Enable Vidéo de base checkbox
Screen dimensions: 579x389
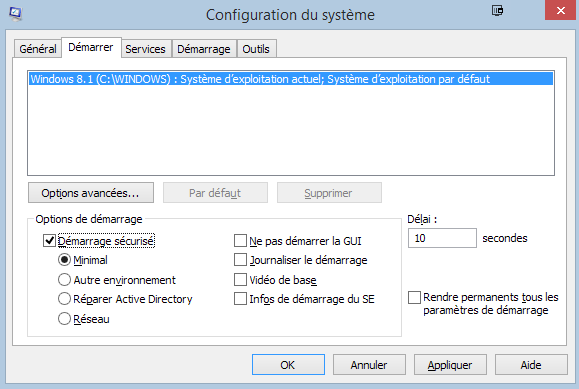pyautogui.click(x=240, y=280)
